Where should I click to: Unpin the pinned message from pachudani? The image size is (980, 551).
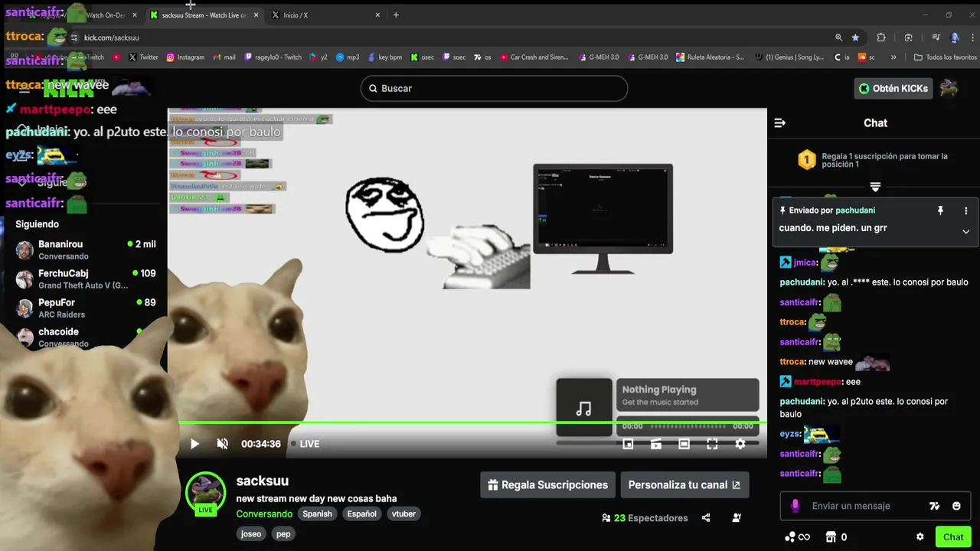click(x=940, y=210)
